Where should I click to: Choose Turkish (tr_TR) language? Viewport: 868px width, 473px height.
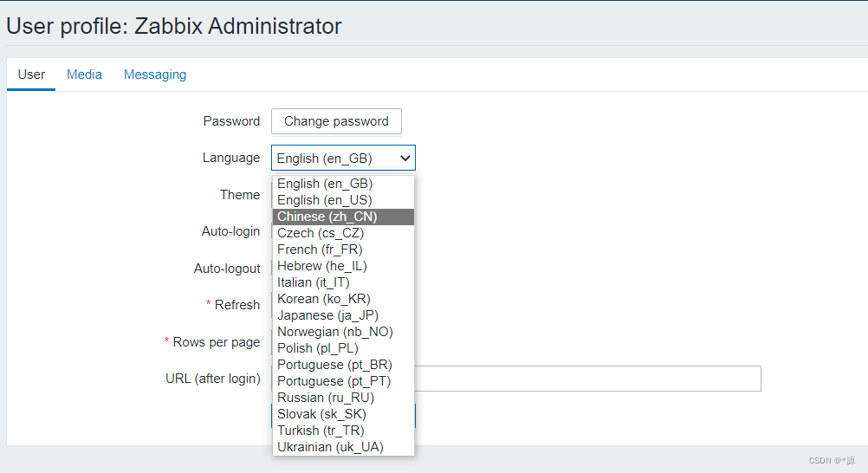(x=343, y=431)
